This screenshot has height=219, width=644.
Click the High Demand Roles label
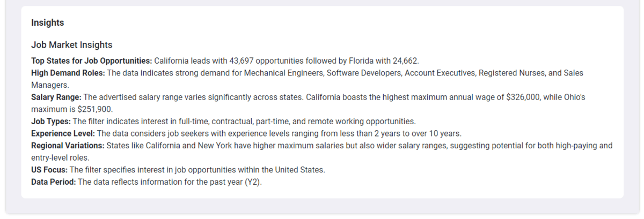(68, 73)
